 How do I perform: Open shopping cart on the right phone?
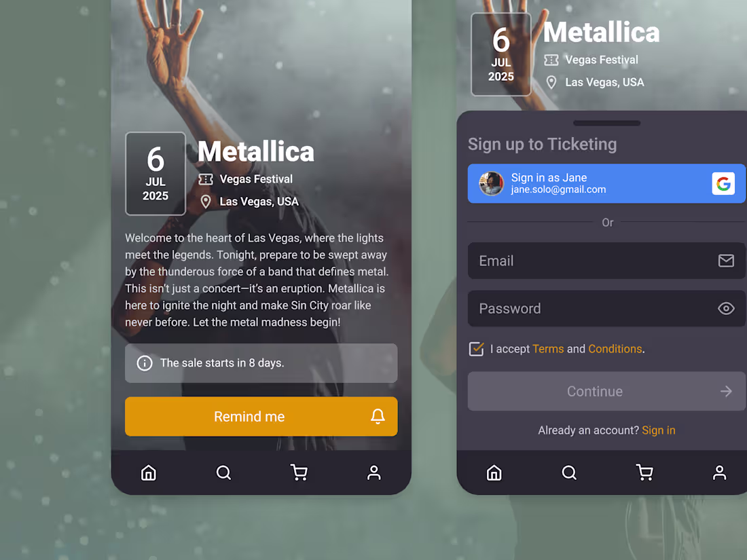point(644,472)
